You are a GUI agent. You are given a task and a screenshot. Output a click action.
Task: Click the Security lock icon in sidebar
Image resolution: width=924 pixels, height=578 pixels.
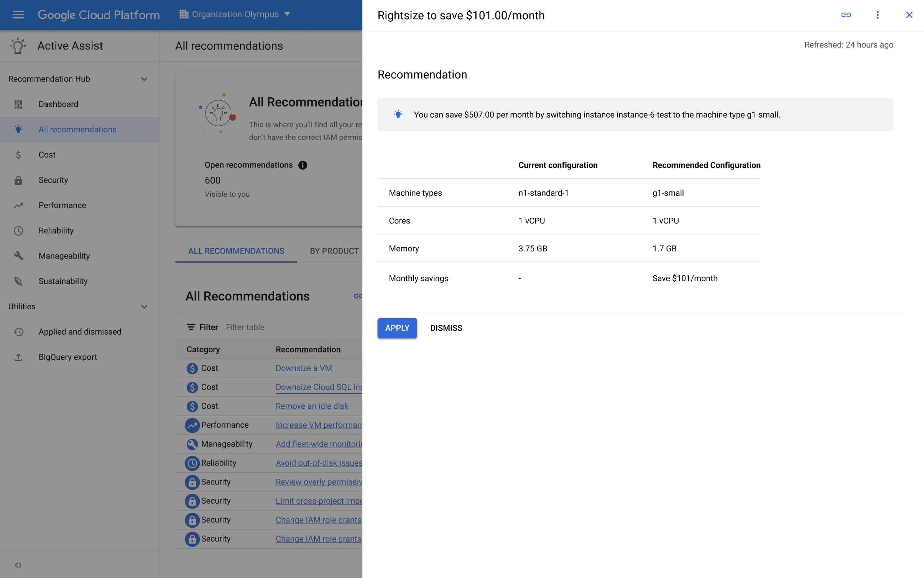tap(18, 180)
